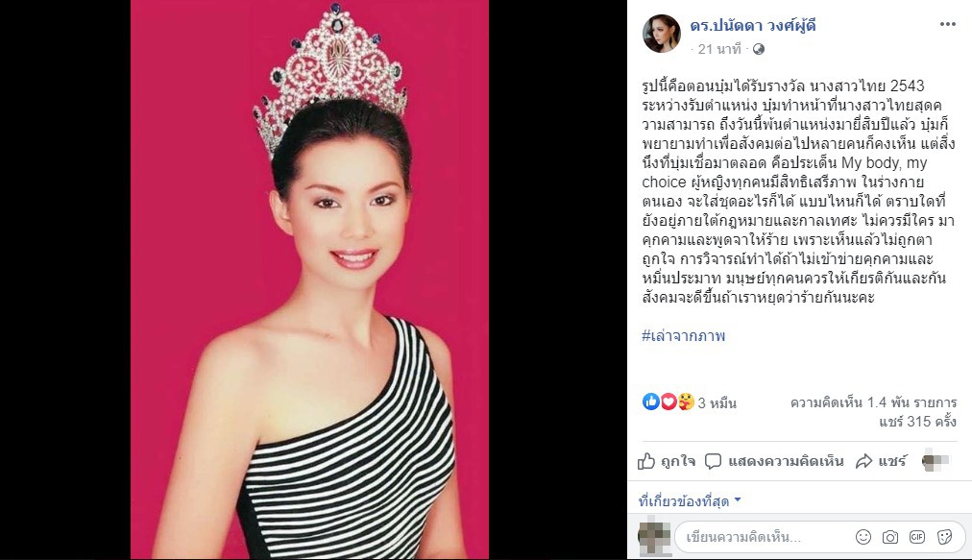
Task: Click the globe public privacy icon
Action: click(758, 49)
